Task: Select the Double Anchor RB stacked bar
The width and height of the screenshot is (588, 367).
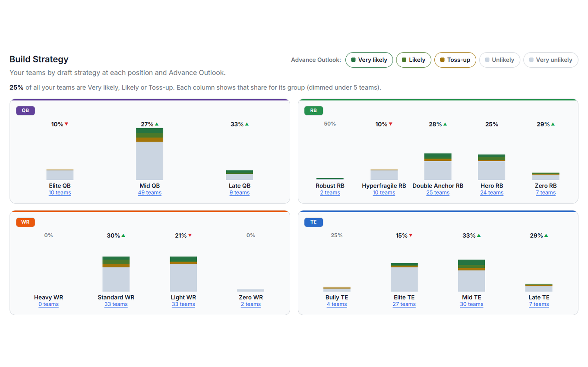Action: point(438,166)
